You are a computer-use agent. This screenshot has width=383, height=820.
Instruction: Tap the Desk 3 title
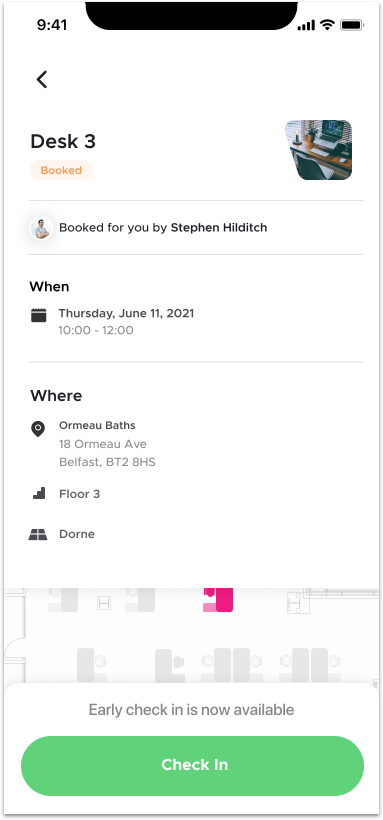63,142
